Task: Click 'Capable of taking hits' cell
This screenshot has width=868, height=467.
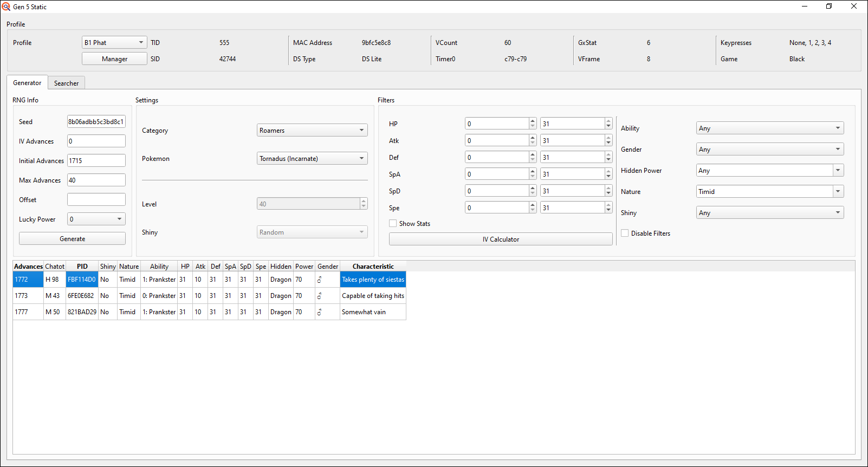Action: coord(373,295)
